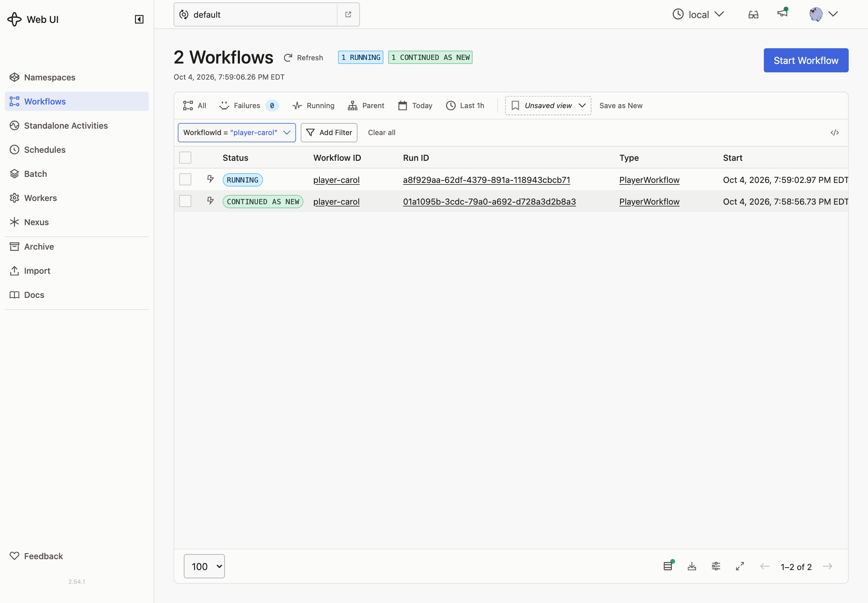Click the Add Filter button
This screenshot has height=603, width=868.
click(329, 133)
